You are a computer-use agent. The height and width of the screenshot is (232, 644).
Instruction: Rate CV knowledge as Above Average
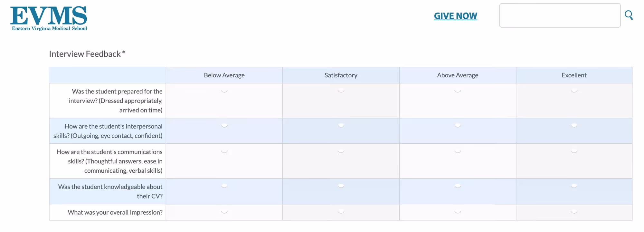458,186
